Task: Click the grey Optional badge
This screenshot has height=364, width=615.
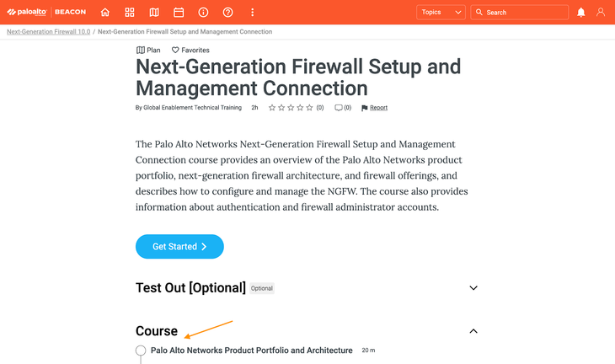Action: (262, 288)
